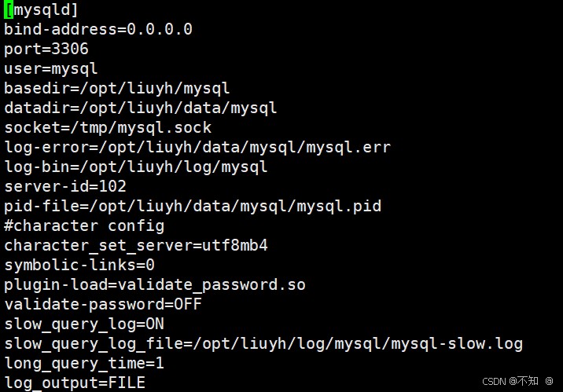Place cursor on the datadir path line
The height and width of the screenshot is (392, 563).
[x=140, y=108]
